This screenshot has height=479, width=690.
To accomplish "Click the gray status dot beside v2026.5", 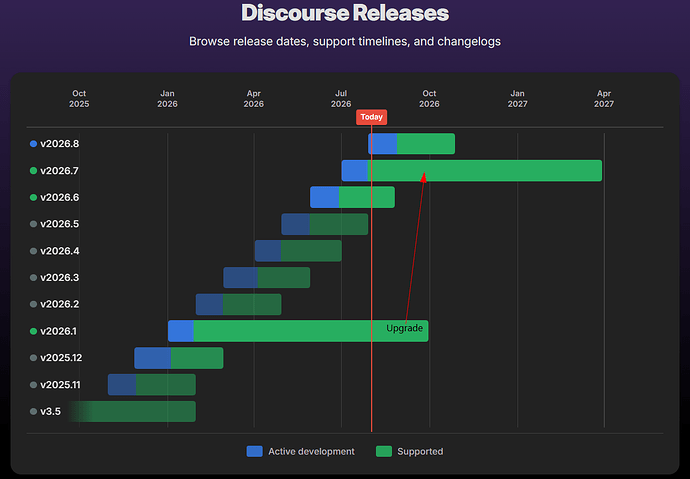I will coord(33,224).
